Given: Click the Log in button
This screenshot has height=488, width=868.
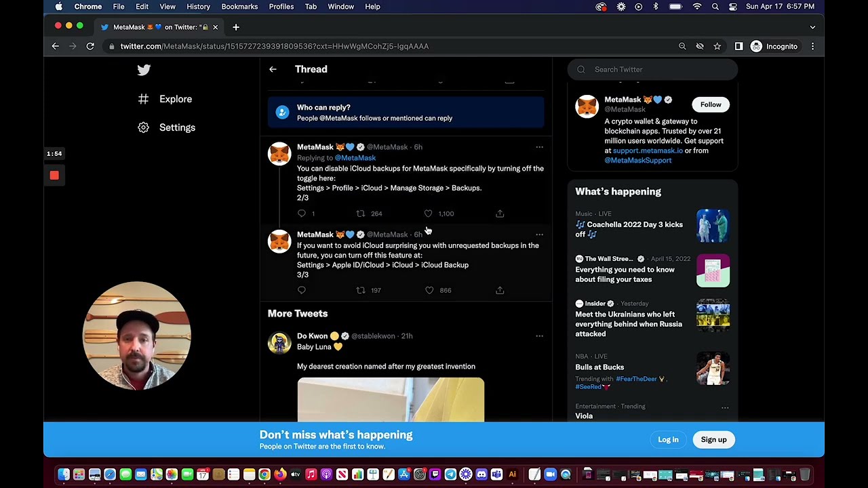Looking at the screenshot, I should coord(668,440).
